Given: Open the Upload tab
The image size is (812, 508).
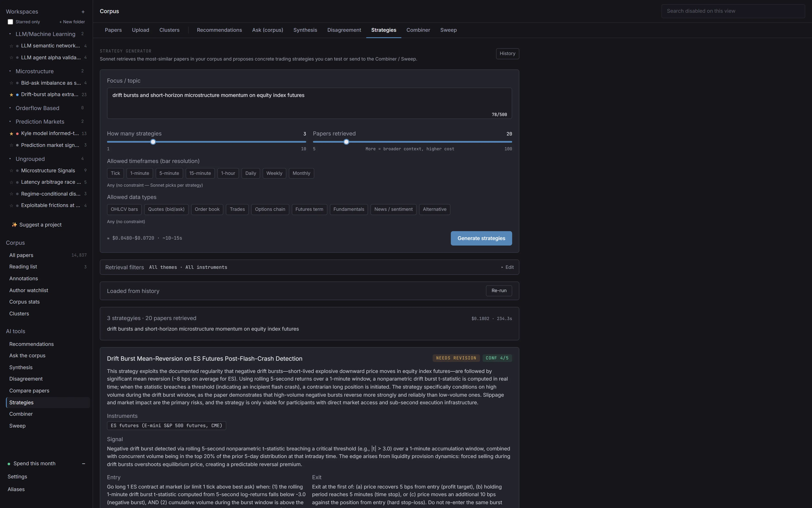Looking at the screenshot, I should point(141,30).
